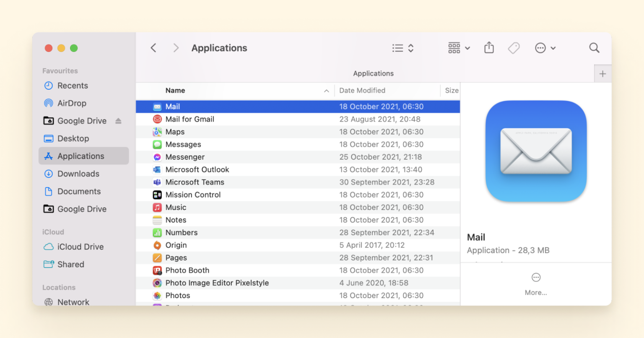Click the More... button in preview pane
The height and width of the screenshot is (338, 644).
pos(536,283)
